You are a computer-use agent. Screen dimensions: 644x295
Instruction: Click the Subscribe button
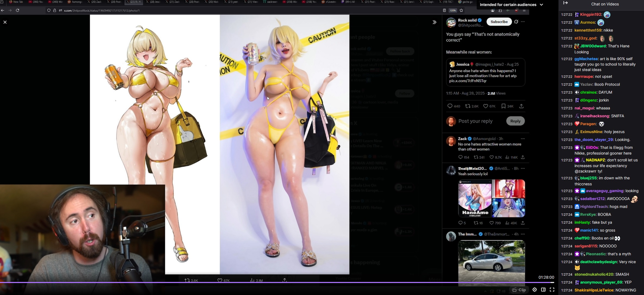coord(499,21)
